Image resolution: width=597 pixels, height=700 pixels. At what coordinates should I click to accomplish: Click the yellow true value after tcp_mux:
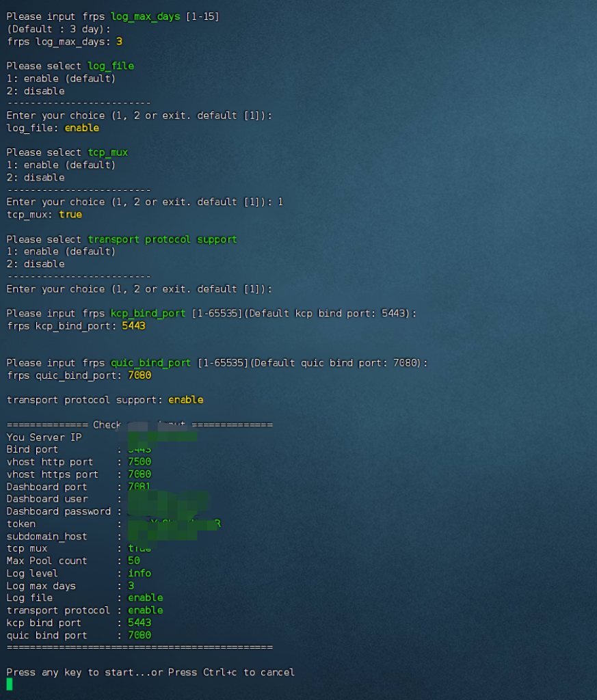tap(70, 215)
